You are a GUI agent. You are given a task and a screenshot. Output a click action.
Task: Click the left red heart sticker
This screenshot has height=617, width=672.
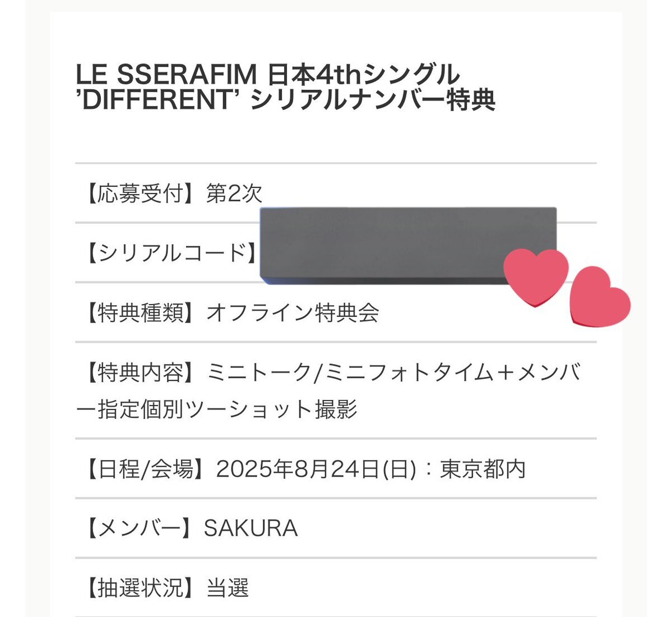click(536, 278)
